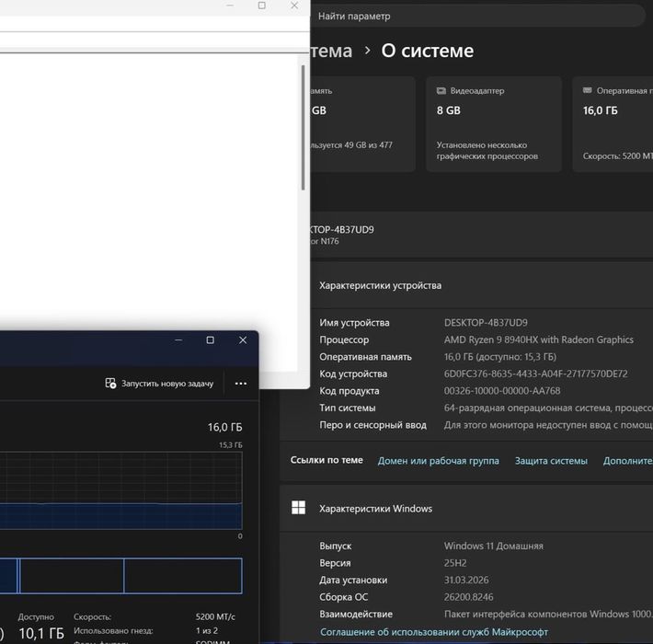Select '1 из 2' slots value in Task Manager
This screenshot has width=653, height=644.
(207, 631)
